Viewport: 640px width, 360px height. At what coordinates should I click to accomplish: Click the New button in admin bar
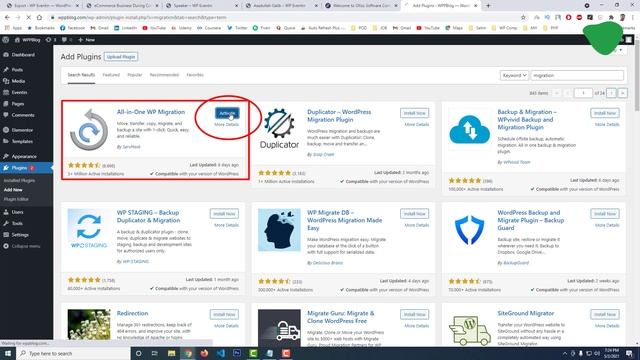point(86,40)
